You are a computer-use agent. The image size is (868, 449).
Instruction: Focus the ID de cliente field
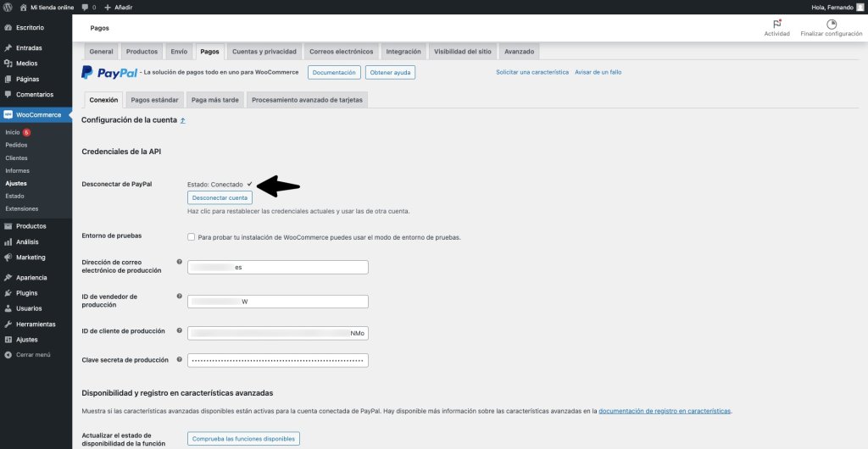tap(278, 334)
